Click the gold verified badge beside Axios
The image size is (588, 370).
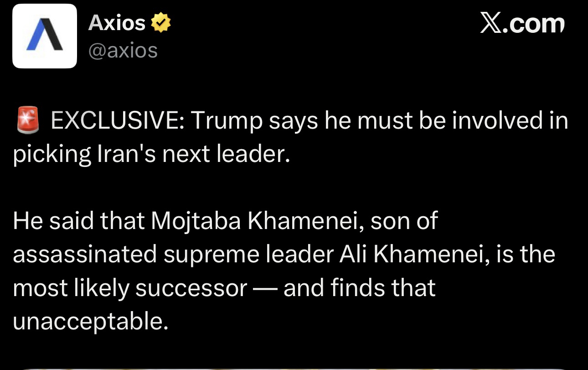click(161, 23)
